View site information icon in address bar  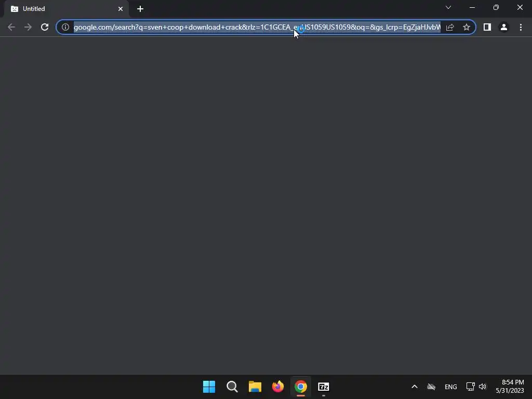65,27
